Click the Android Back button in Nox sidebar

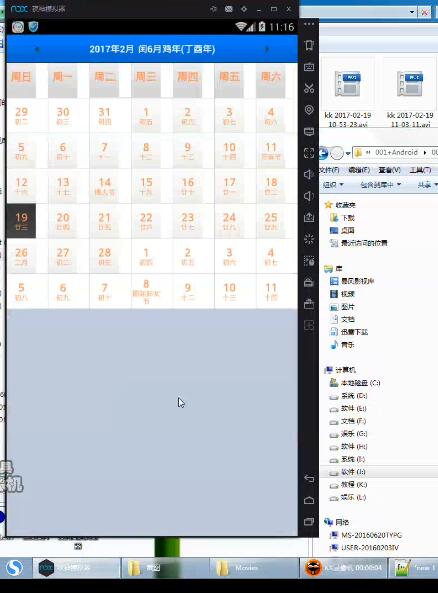pos(309,479)
